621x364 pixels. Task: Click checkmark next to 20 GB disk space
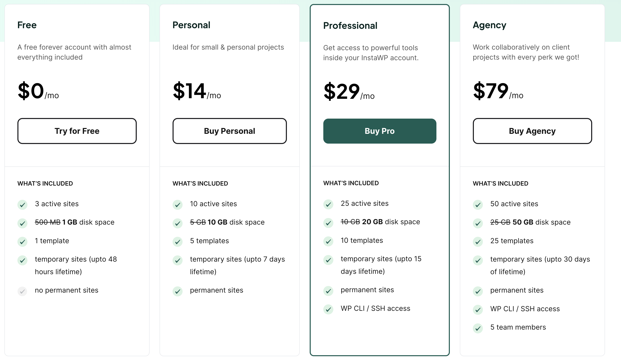point(328,223)
